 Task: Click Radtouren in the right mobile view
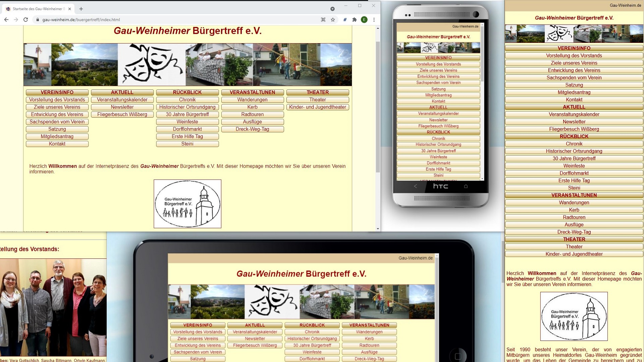(574, 217)
